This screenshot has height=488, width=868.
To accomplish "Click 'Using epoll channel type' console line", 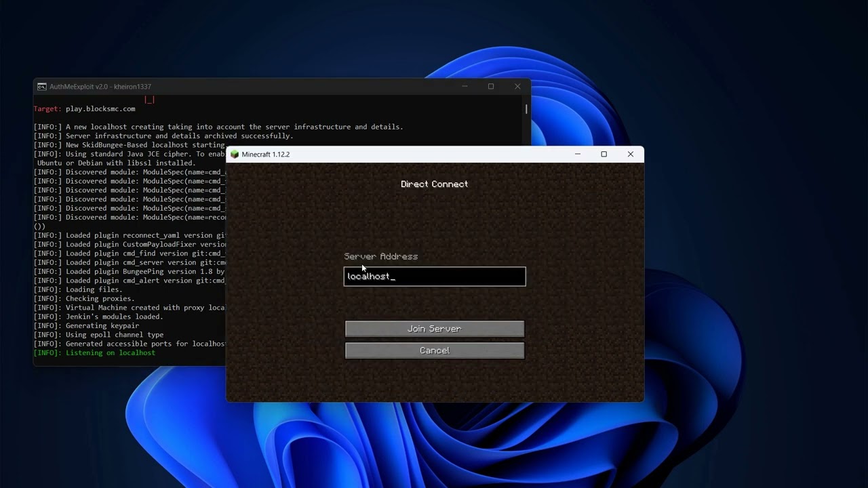I will 98,335.
